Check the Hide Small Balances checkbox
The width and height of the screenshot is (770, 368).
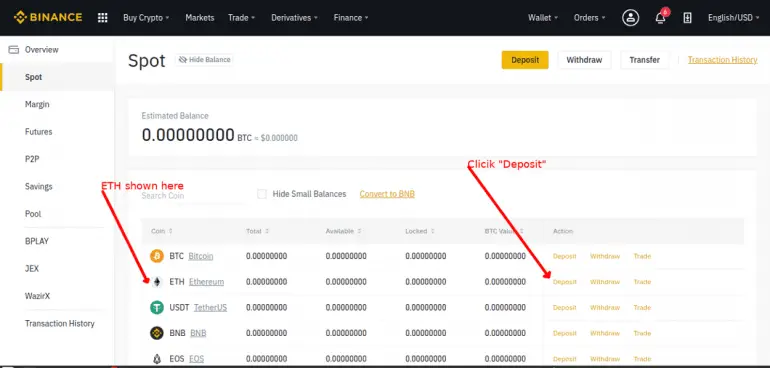pyautogui.click(x=262, y=194)
